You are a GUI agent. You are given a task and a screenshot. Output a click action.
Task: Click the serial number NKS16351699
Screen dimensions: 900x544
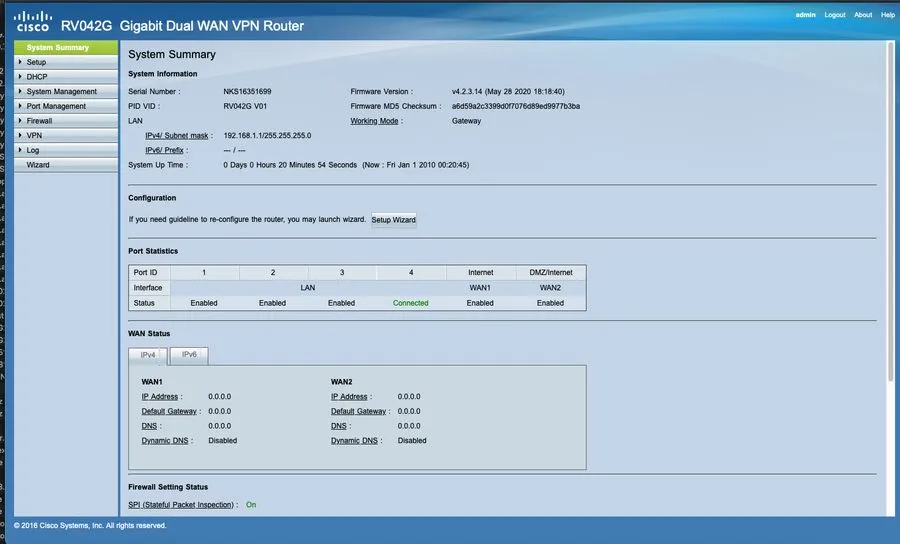pos(247,91)
